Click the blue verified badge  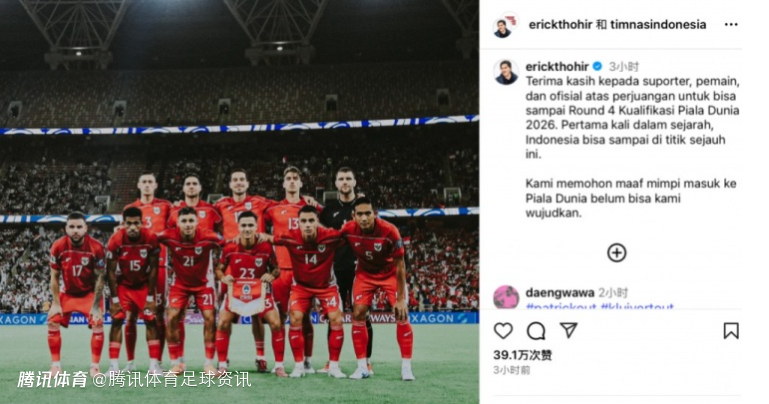pyautogui.click(x=597, y=66)
